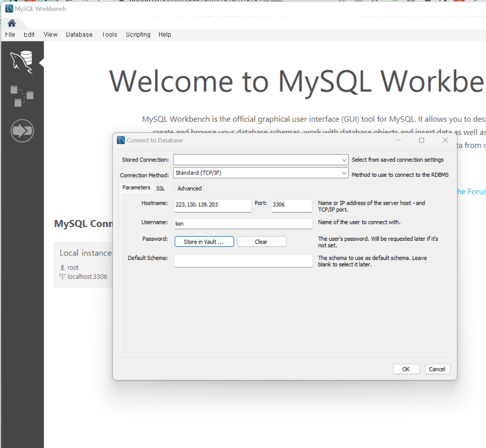Click the Default Schema input field
The width and height of the screenshot is (486, 448).
pos(243,261)
